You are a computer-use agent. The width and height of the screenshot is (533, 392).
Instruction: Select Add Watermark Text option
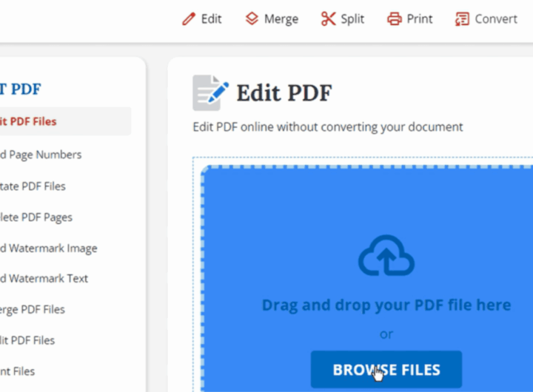[44, 279]
